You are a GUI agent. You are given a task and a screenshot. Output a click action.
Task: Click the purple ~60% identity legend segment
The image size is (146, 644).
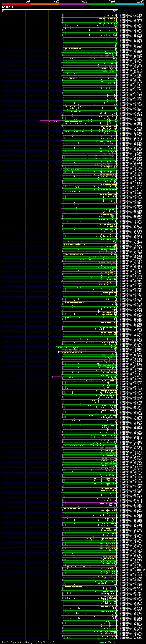(x=73, y=4)
